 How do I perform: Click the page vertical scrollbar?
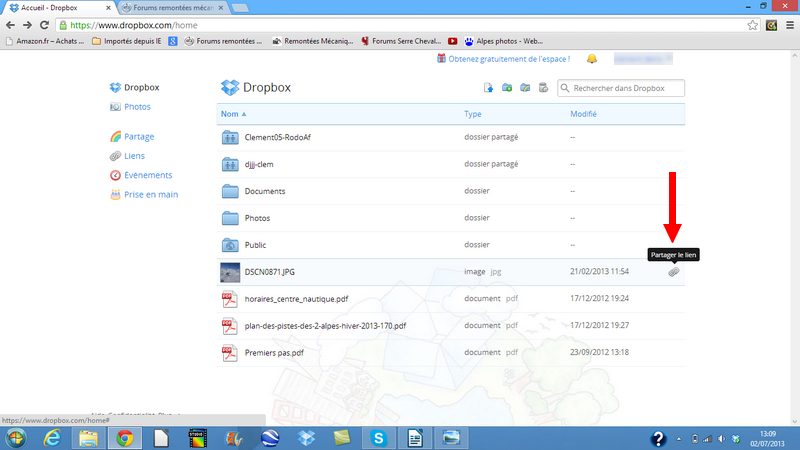point(794,237)
